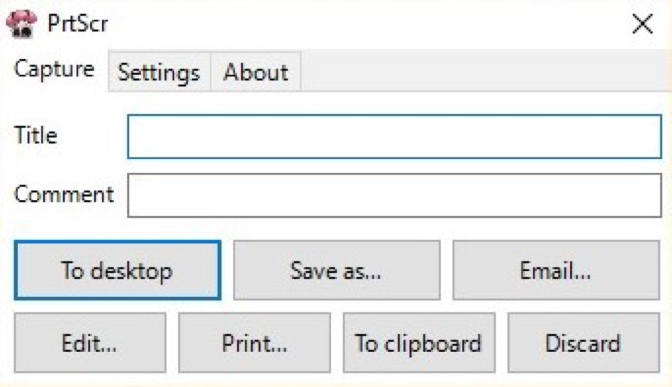
Task: Switch to the Settings tab
Action: 159,72
